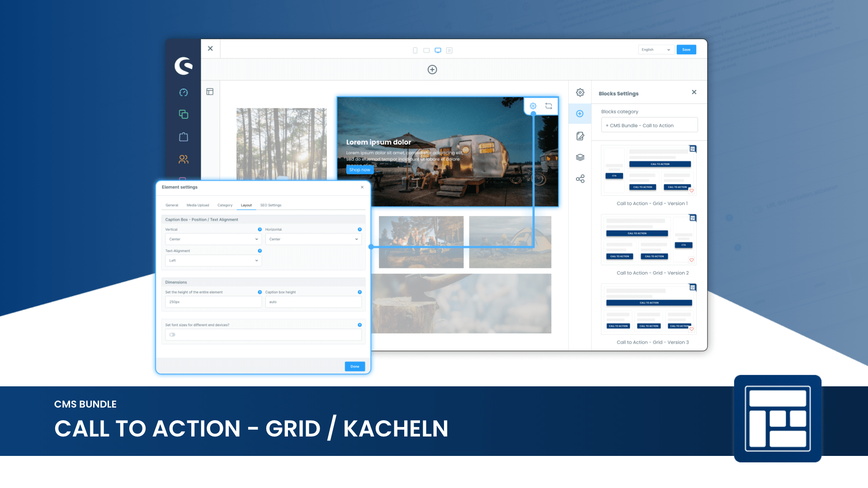Select the Call to Action Grid Version 2 block
The image size is (868, 488).
click(x=649, y=239)
